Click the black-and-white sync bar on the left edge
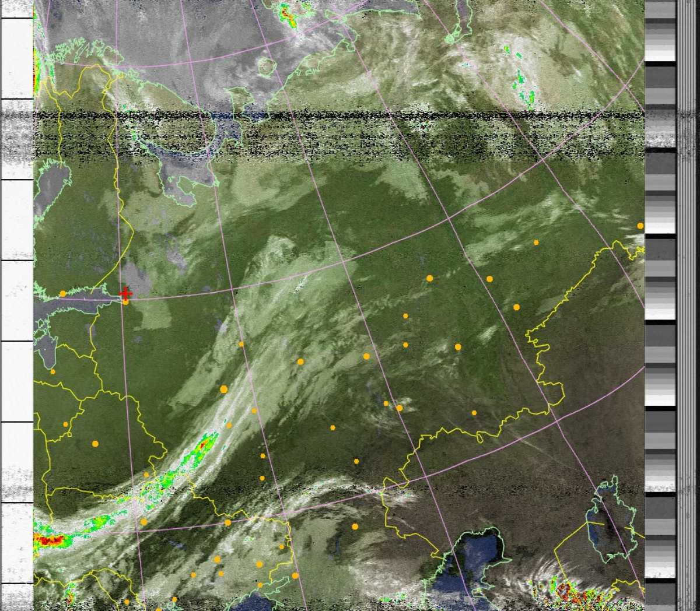This screenshot has width=700, height=611. click(16, 305)
